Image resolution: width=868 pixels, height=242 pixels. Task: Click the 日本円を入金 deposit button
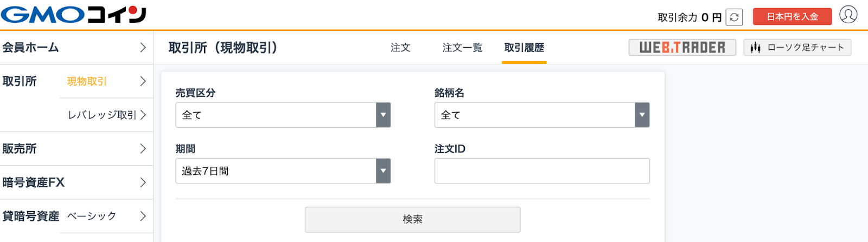pos(792,17)
